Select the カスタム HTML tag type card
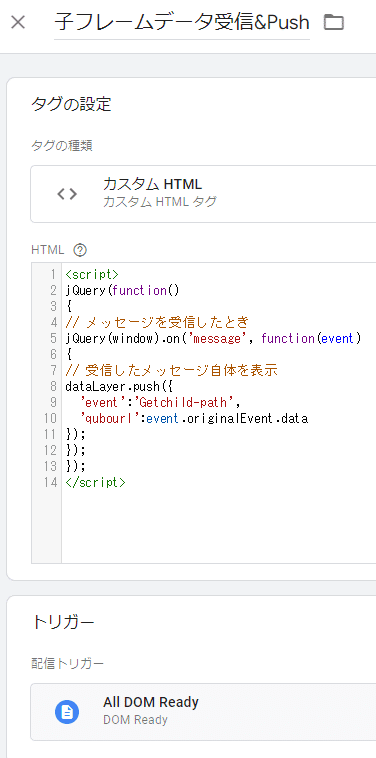The image size is (376, 758). tap(203, 194)
